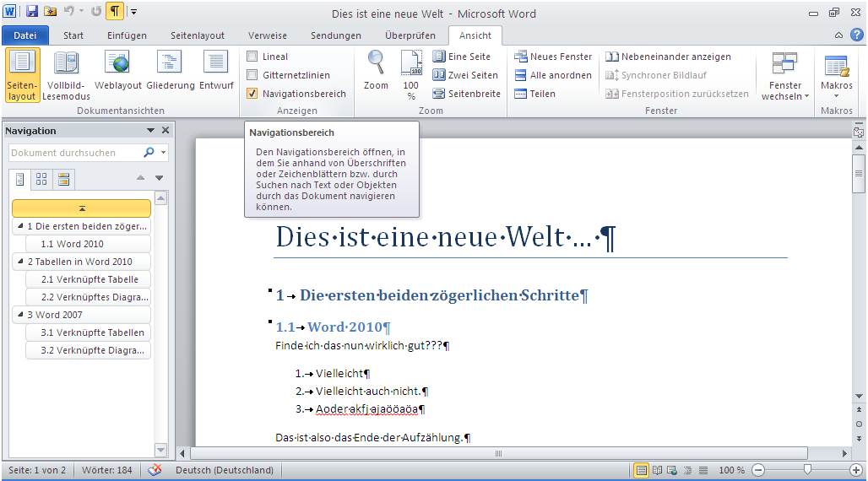Browse search results tab in Navigation pane
Viewport: 868px width, 481px height.
pos(63,179)
